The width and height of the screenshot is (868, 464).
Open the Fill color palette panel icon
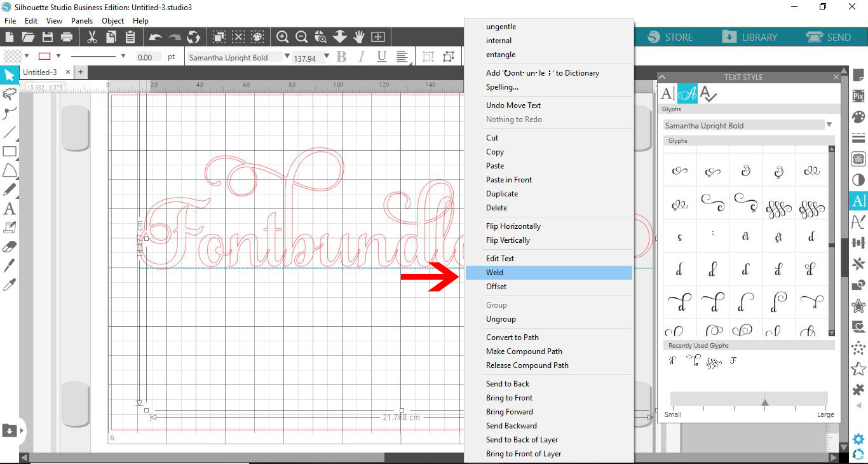858,117
